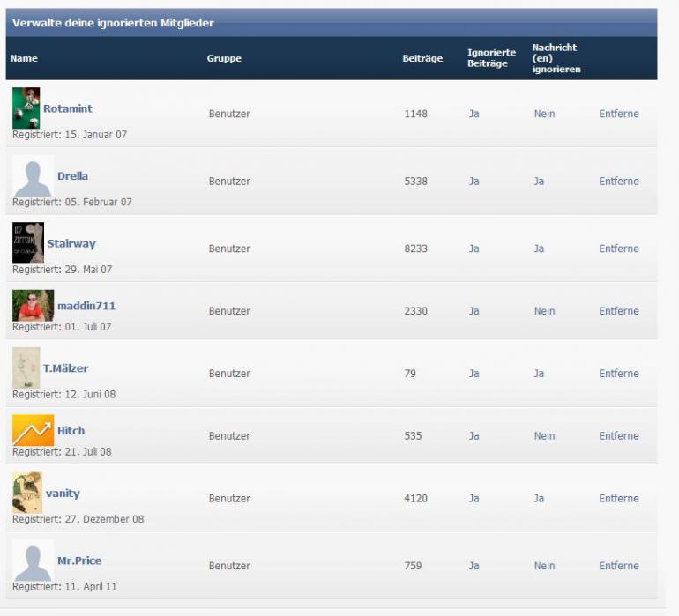Click maddin711's photo avatar

33,305
